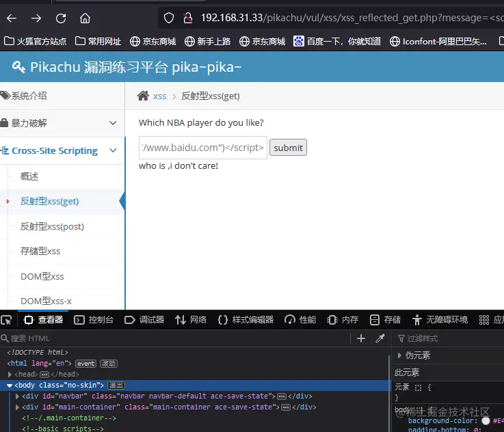Open the shield tracking protection icon
Viewport: 504px width, 432px height.
[x=169, y=18]
